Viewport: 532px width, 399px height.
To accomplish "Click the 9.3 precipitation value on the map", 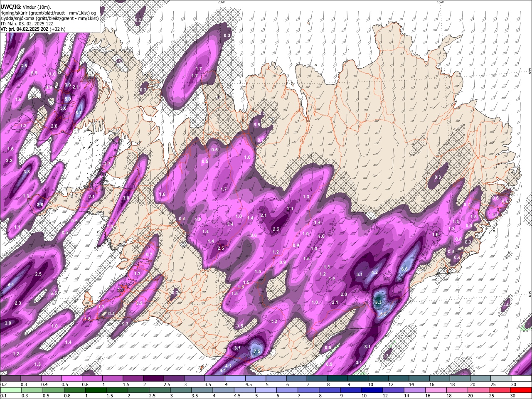I will pyautogui.click(x=378, y=303).
